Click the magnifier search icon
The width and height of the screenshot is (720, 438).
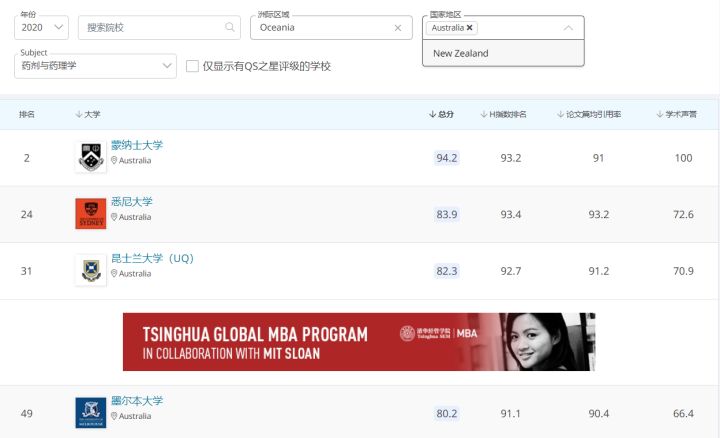coord(230,27)
